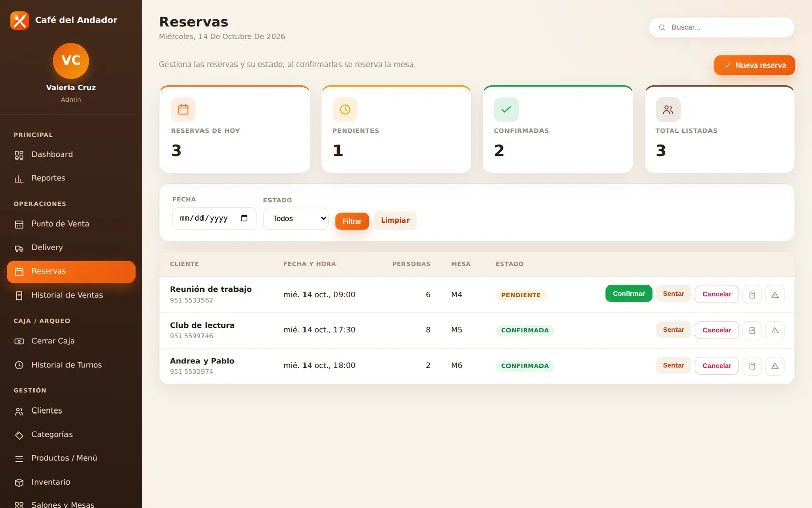This screenshot has height=508, width=812.
Task: Open the Delivery section
Action: point(71,248)
